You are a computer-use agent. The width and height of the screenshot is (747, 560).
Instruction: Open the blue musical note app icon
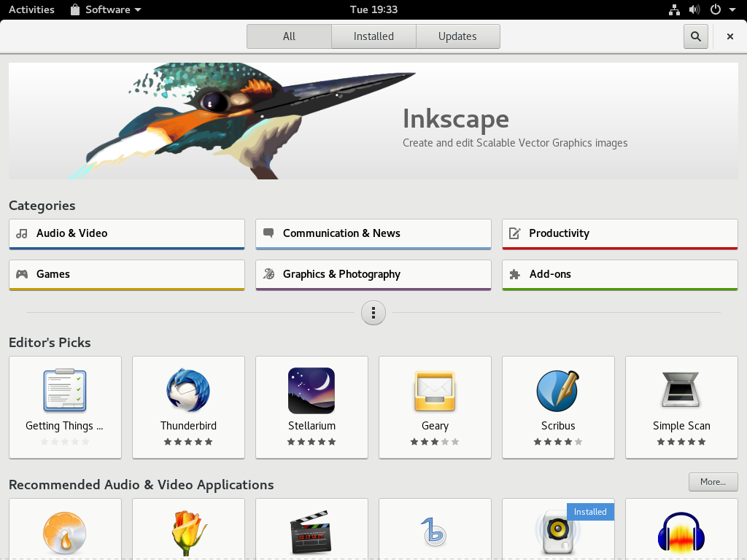click(x=434, y=532)
